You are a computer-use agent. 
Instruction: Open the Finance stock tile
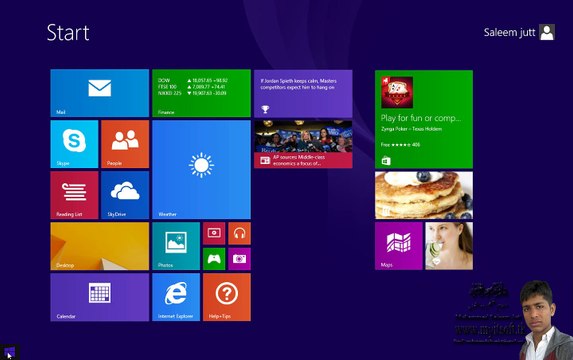pos(201,93)
